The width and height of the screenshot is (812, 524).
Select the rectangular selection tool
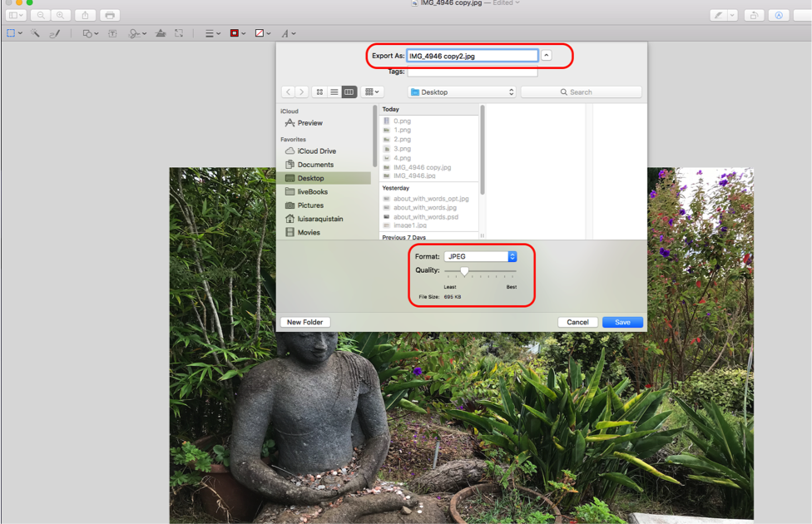click(11, 33)
